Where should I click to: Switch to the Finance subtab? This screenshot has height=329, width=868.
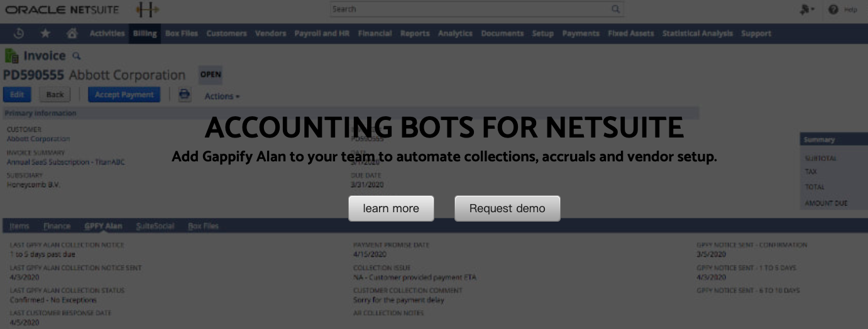pos(57,226)
